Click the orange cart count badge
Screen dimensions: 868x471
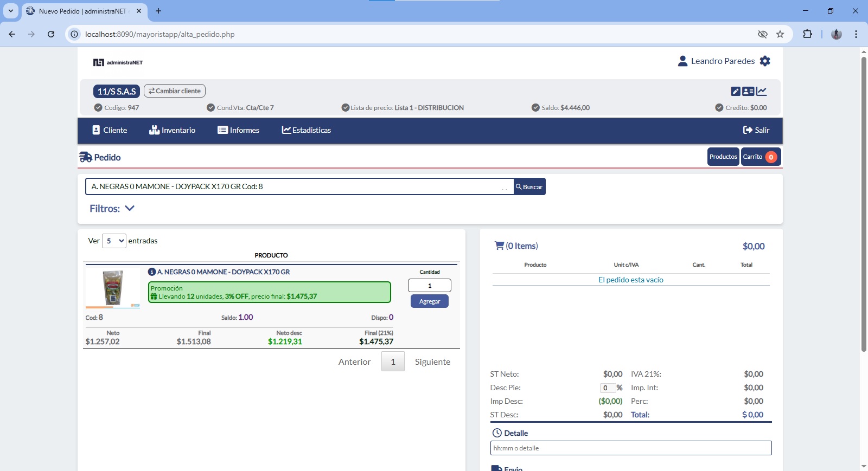[771, 157]
